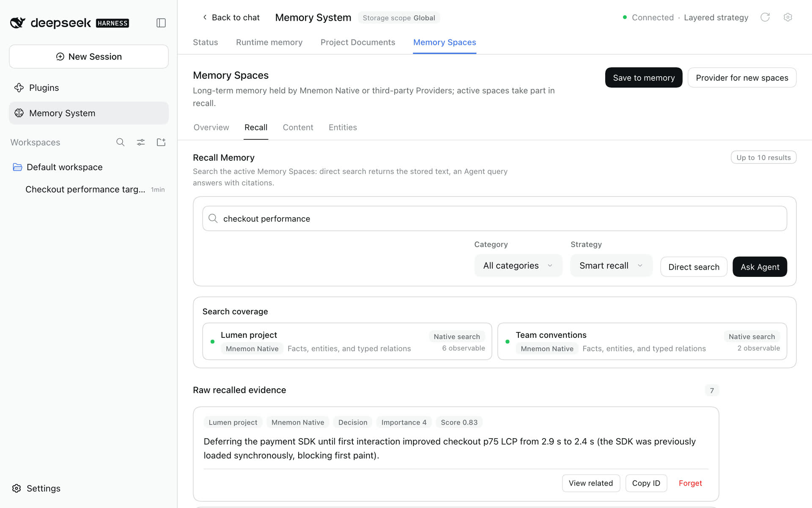Click Native search badge in Team conventions

(x=752, y=337)
